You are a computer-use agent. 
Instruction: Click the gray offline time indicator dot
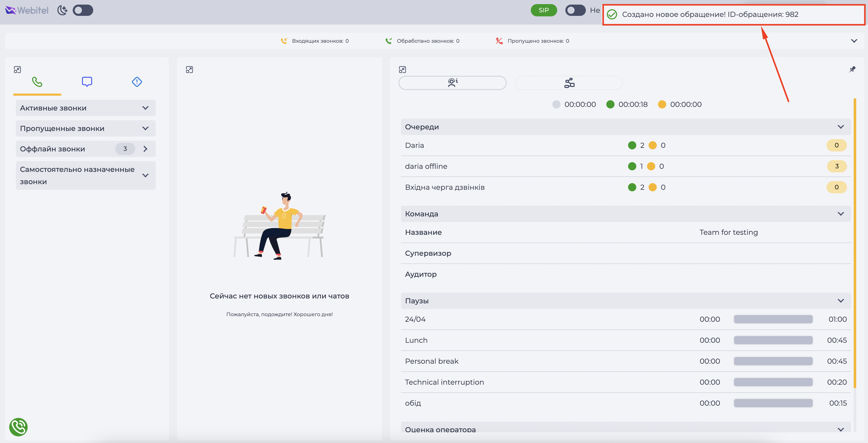(x=556, y=104)
